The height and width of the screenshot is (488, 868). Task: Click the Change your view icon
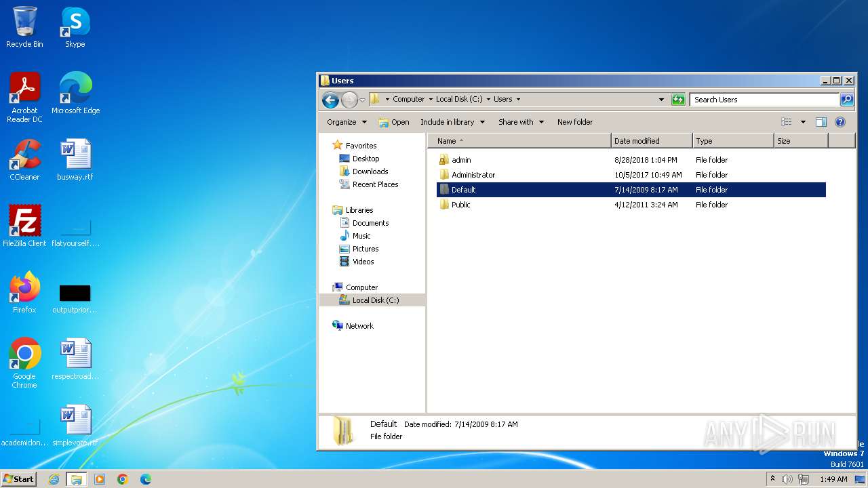[x=787, y=122]
